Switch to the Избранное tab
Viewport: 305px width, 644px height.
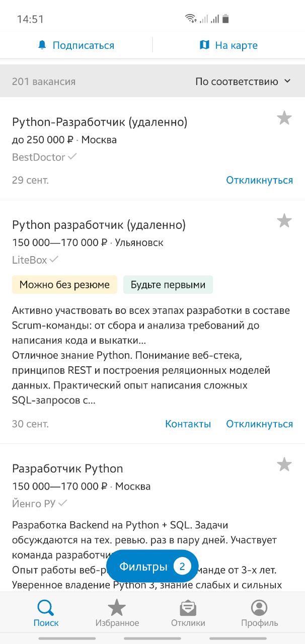pos(117,613)
